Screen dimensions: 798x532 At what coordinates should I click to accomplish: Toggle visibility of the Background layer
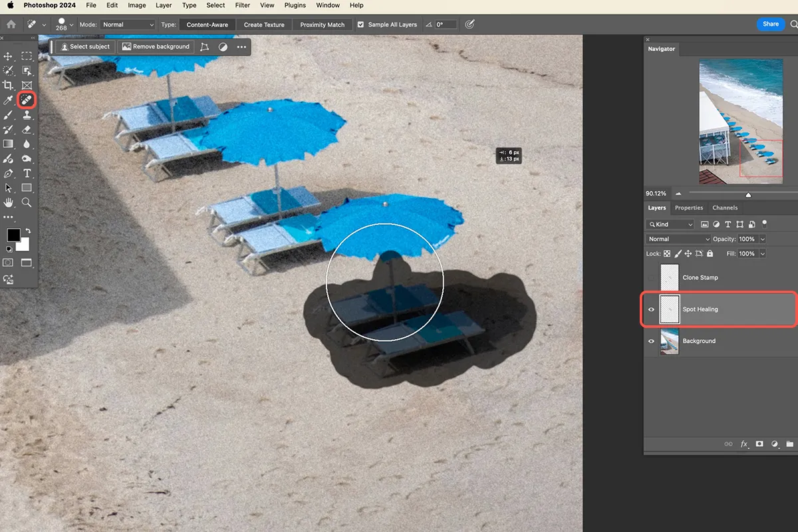651,341
